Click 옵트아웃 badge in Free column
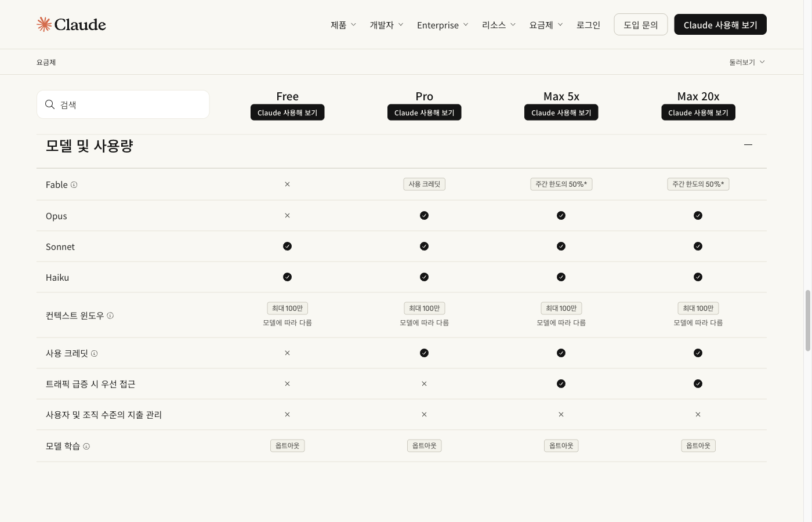Viewport: 812px width, 522px height. [287, 446]
